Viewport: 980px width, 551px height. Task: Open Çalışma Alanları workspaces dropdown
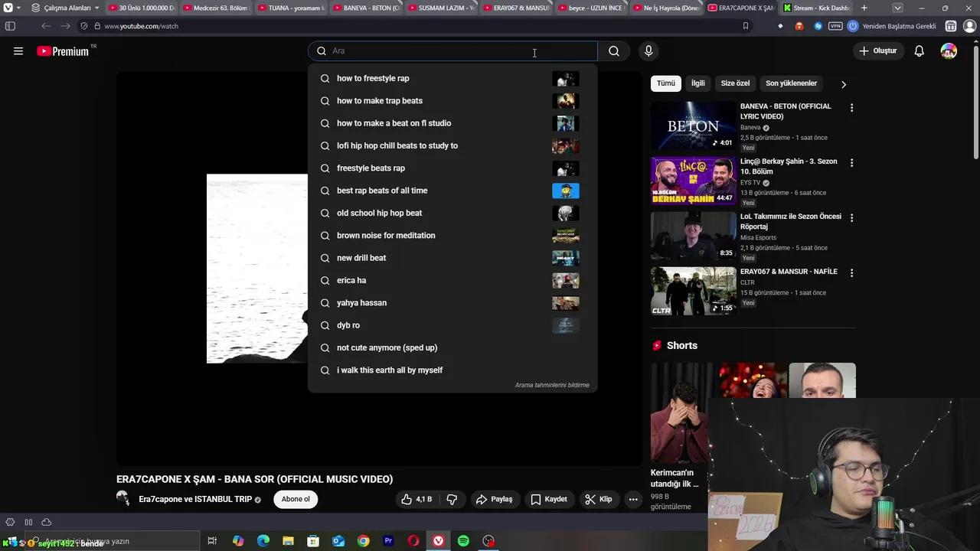tap(66, 8)
